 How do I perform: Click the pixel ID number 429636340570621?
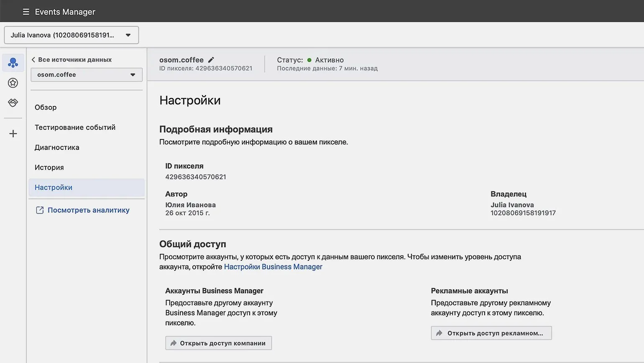196,177
